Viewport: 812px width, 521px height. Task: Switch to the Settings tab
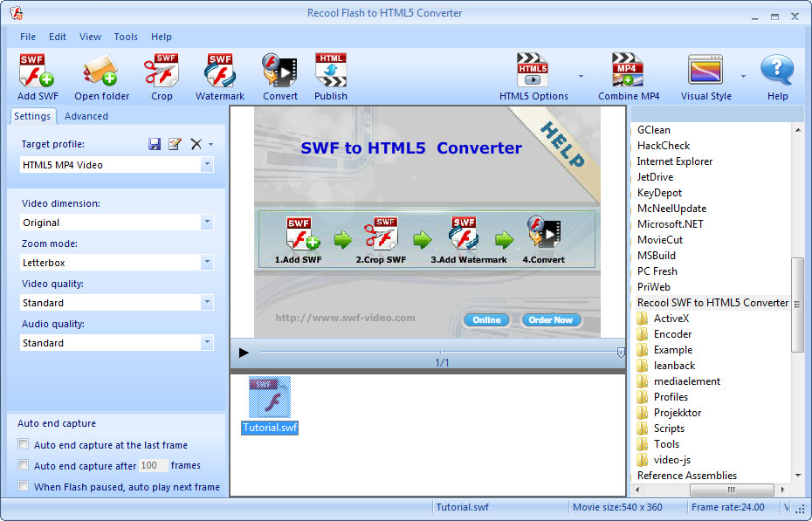[x=32, y=116]
